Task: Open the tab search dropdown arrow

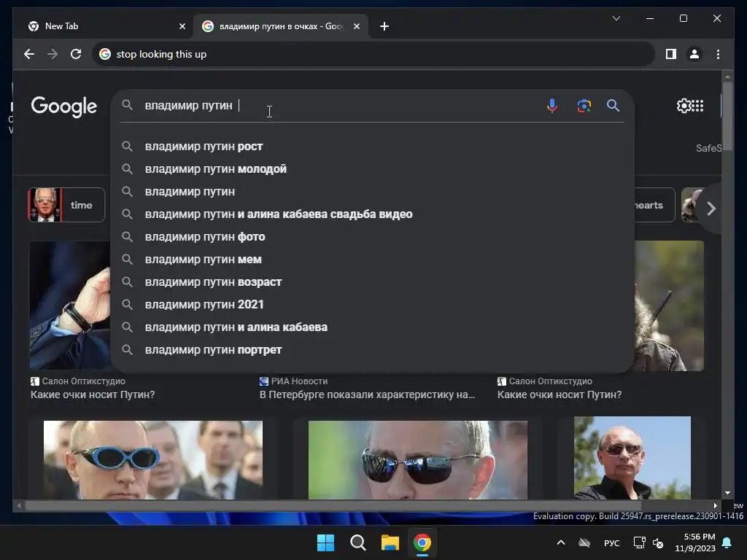Action: pos(616,18)
